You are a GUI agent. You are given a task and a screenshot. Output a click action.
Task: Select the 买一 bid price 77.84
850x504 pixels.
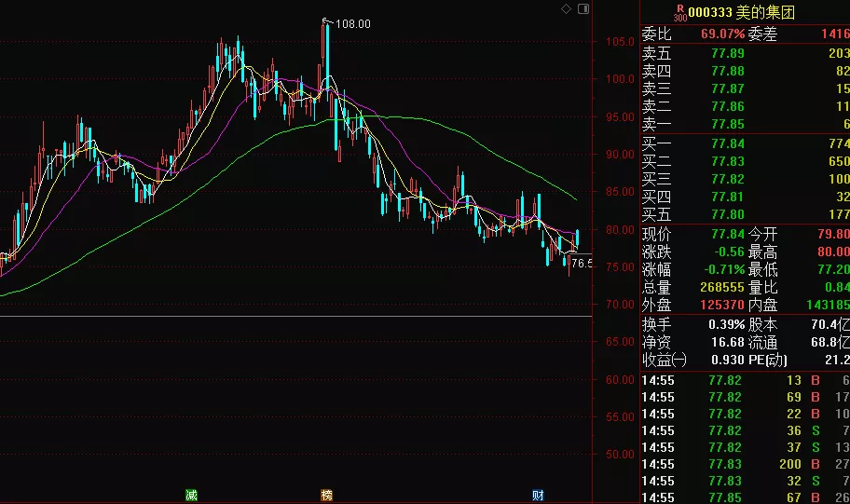tap(727, 143)
